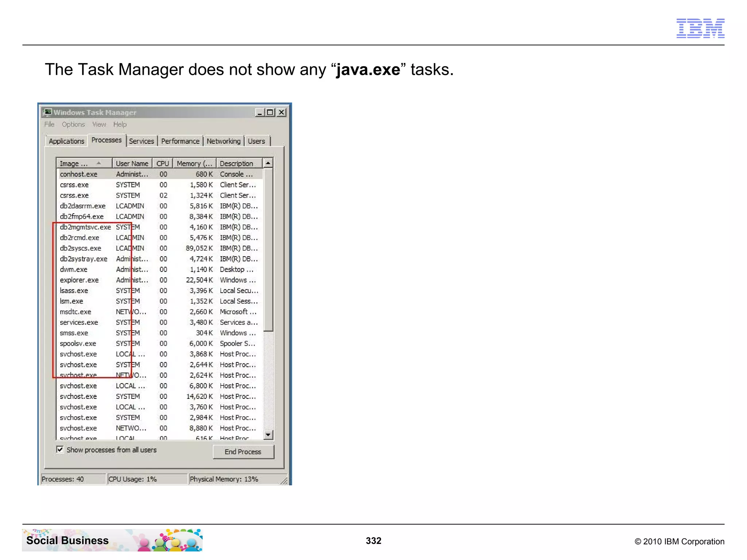
Task: Close the Windows Task Manager window
Action: (x=281, y=112)
